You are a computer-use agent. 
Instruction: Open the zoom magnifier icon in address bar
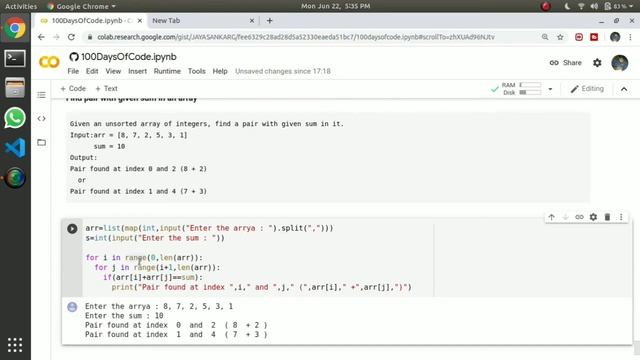[x=545, y=37]
